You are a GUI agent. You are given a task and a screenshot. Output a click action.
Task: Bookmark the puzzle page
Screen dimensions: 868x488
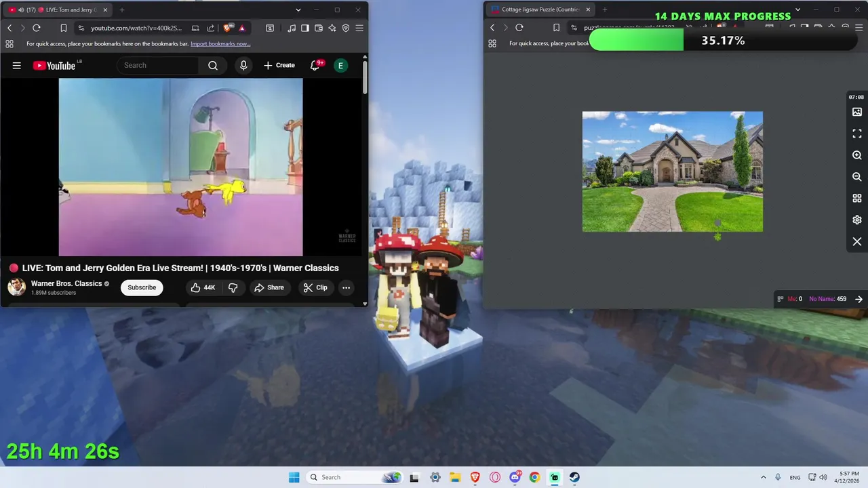pos(556,28)
